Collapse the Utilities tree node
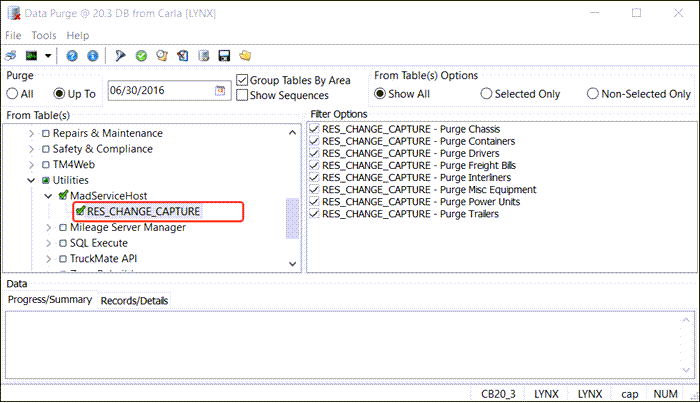This screenshot has width=700, height=403. click(x=32, y=179)
